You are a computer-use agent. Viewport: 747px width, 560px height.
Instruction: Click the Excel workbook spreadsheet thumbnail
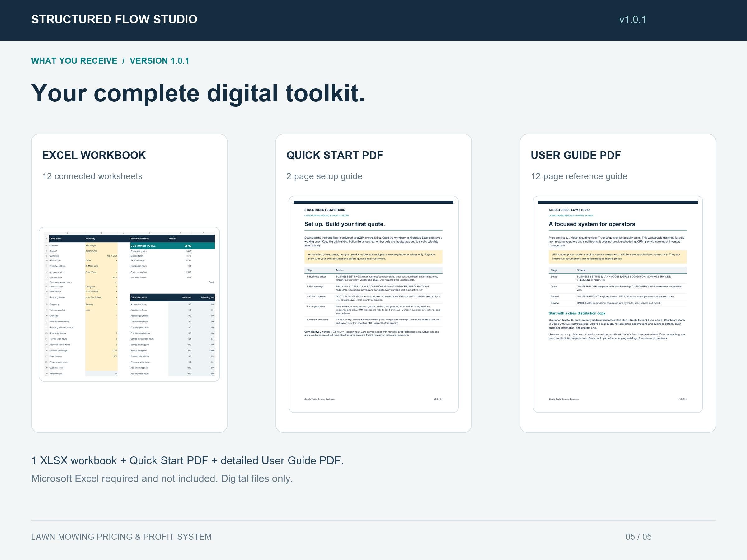[129, 304]
